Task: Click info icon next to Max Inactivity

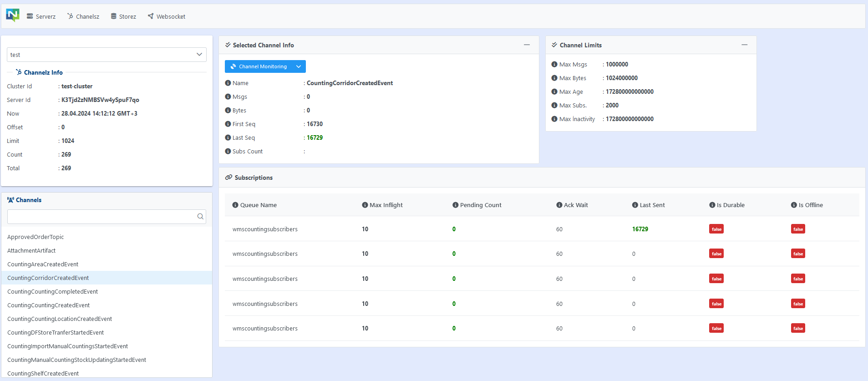Action: pos(554,119)
